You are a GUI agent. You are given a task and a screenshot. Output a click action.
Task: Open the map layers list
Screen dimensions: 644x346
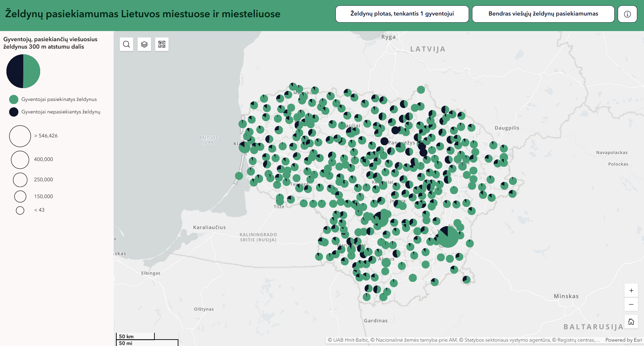point(144,44)
